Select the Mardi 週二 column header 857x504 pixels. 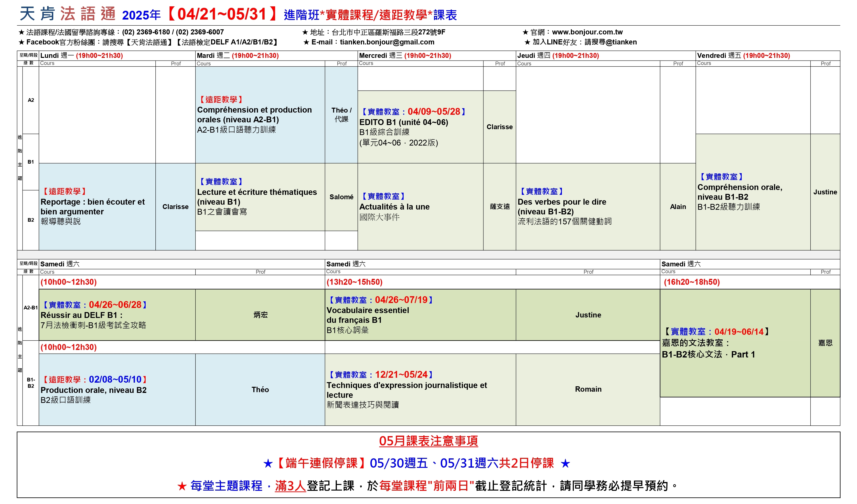[277, 55]
